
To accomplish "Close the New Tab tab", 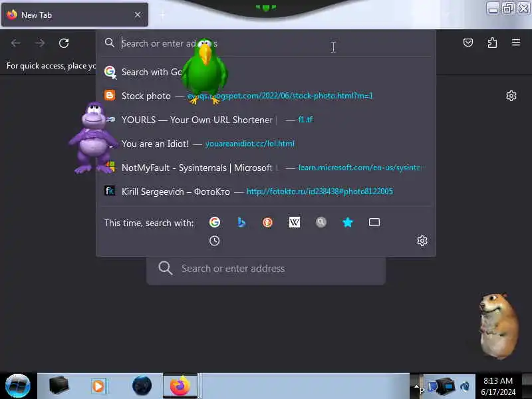I will [x=138, y=15].
